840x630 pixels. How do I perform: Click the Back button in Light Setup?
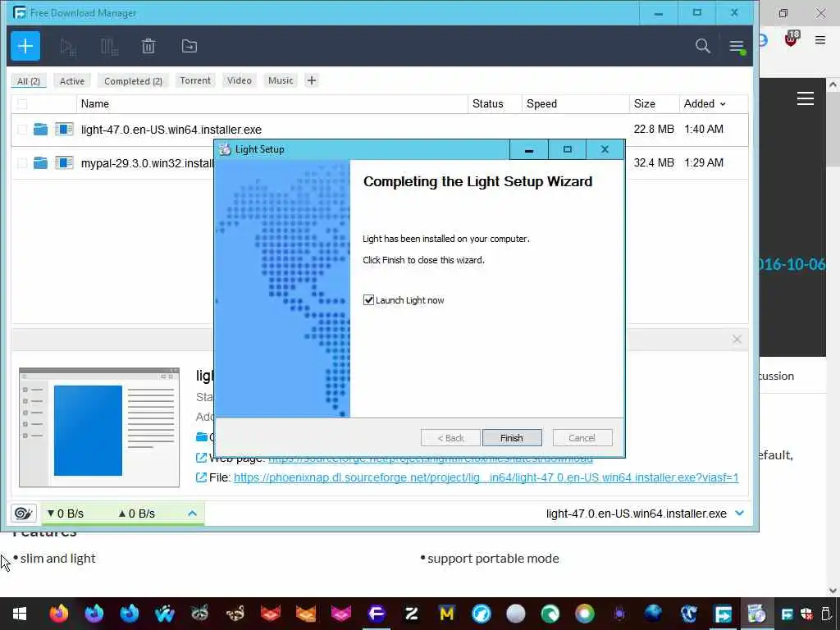tap(450, 438)
